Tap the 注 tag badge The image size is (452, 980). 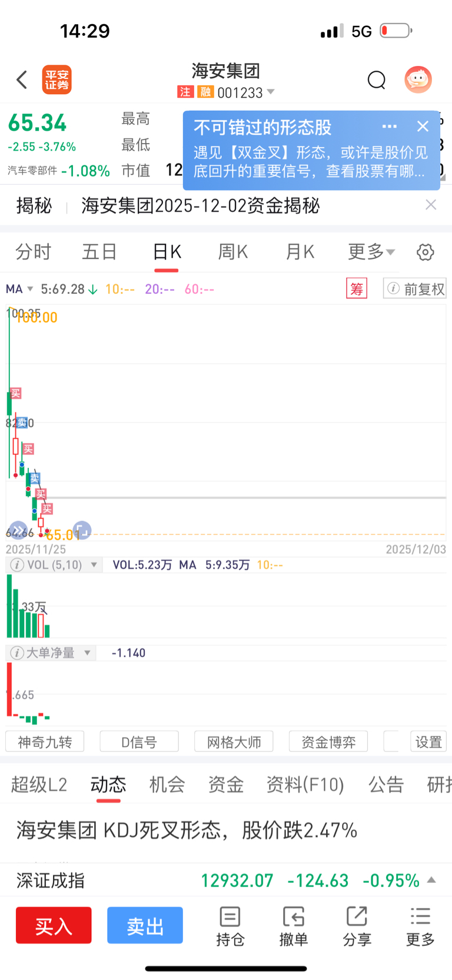coord(185,92)
